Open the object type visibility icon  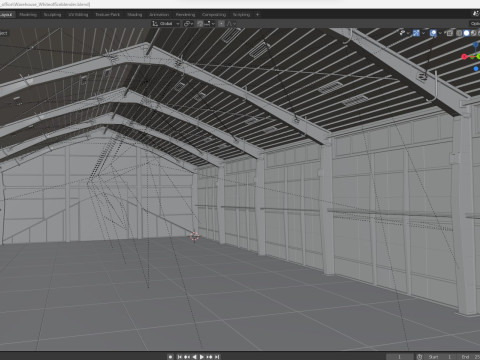pyautogui.click(x=402, y=33)
